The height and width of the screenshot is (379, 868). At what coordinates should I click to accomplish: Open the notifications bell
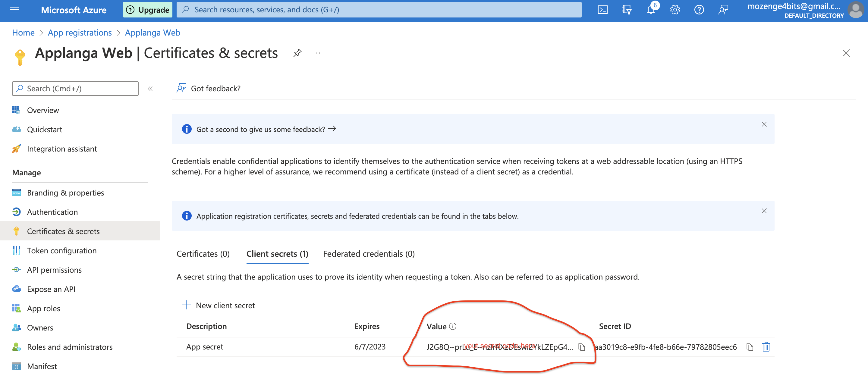651,10
